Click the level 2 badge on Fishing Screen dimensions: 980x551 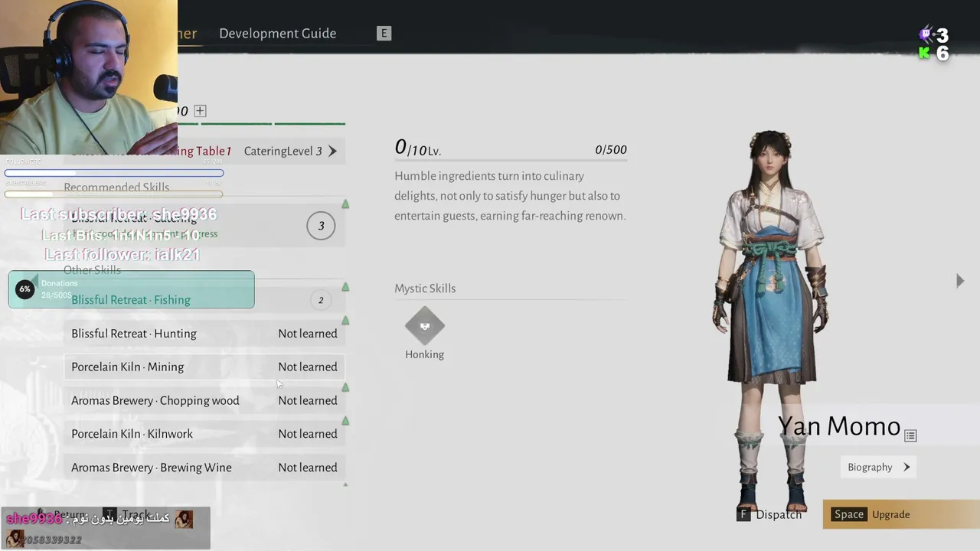click(321, 300)
